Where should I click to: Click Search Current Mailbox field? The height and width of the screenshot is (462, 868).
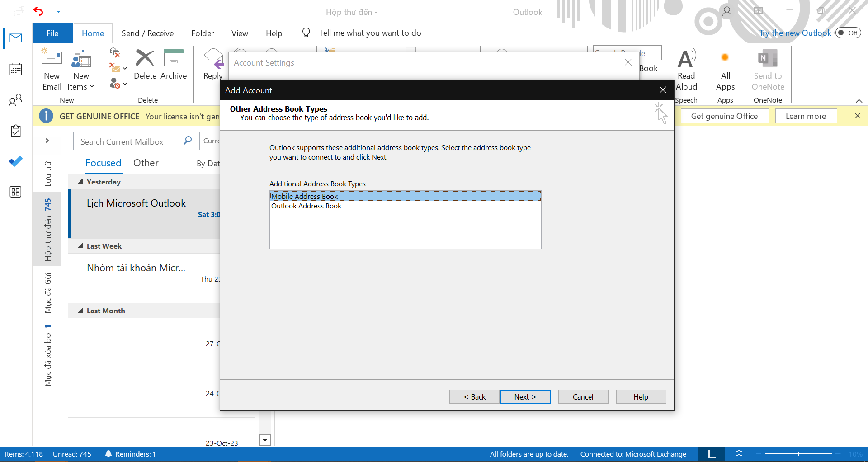pyautogui.click(x=129, y=141)
